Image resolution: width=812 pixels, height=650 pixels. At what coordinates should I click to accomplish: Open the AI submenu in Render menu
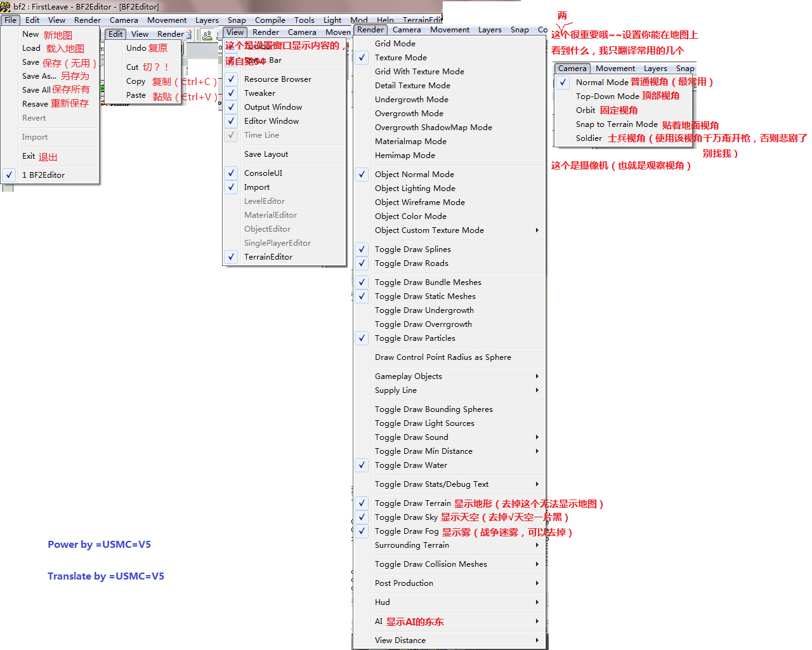tap(449, 621)
